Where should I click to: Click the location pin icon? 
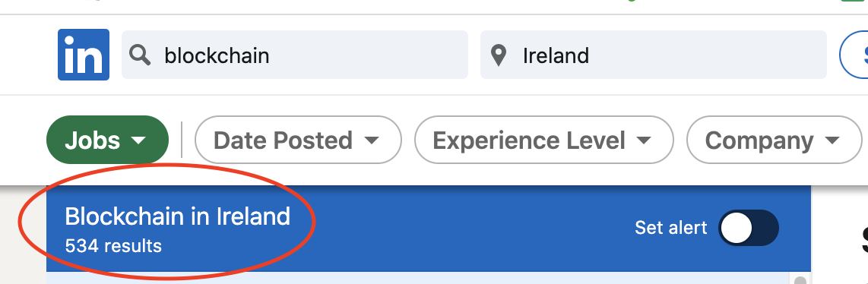point(499,55)
